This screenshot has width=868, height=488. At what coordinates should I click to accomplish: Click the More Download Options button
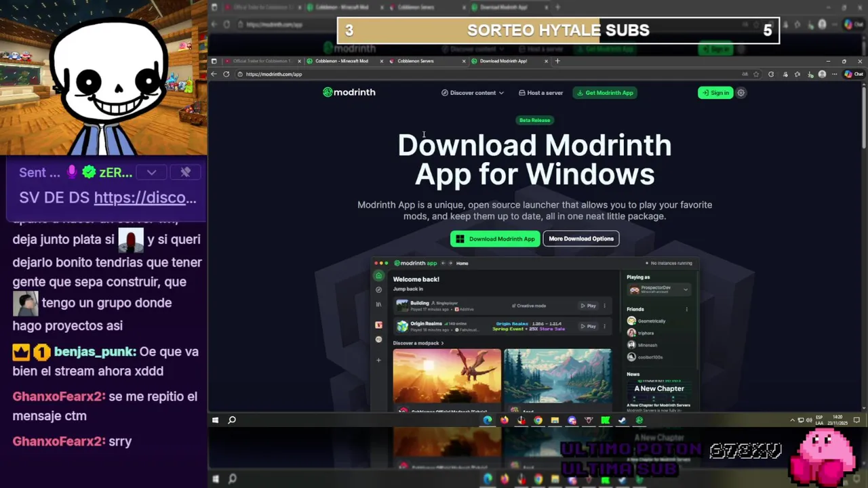click(581, 239)
